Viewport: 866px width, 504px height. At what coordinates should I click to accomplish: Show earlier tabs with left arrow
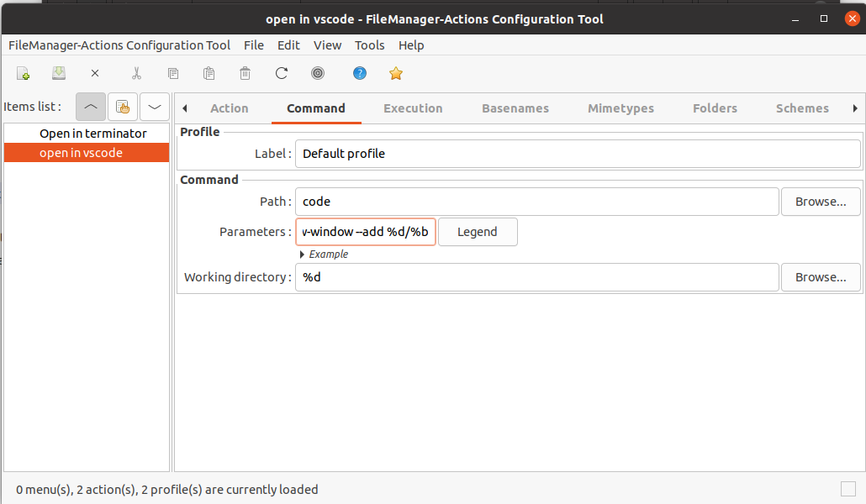click(185, 108)
